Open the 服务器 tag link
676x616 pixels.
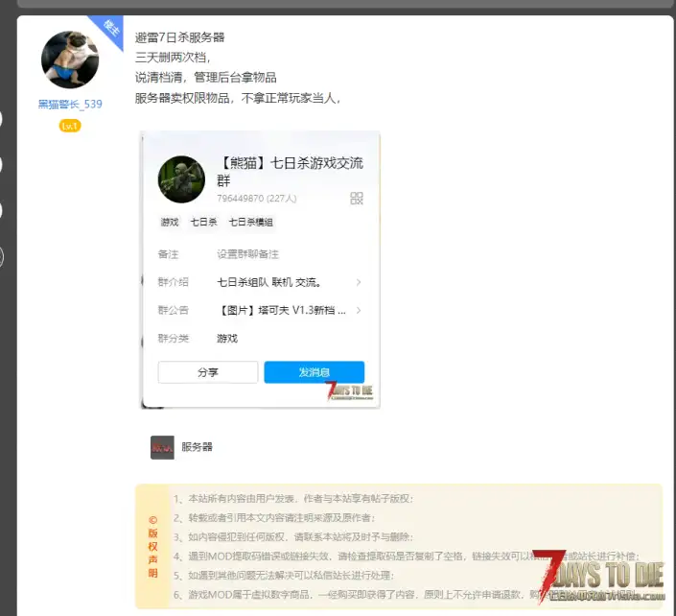coord(197,447)
